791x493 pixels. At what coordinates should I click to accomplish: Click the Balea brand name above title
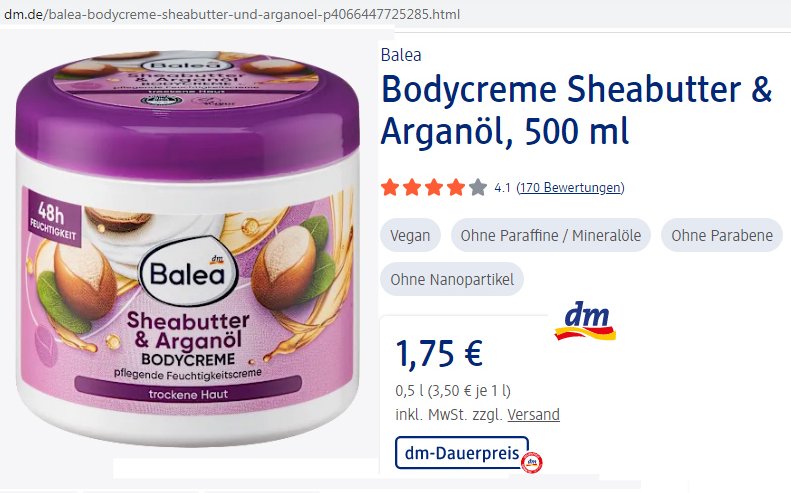[x=401, y=54]
